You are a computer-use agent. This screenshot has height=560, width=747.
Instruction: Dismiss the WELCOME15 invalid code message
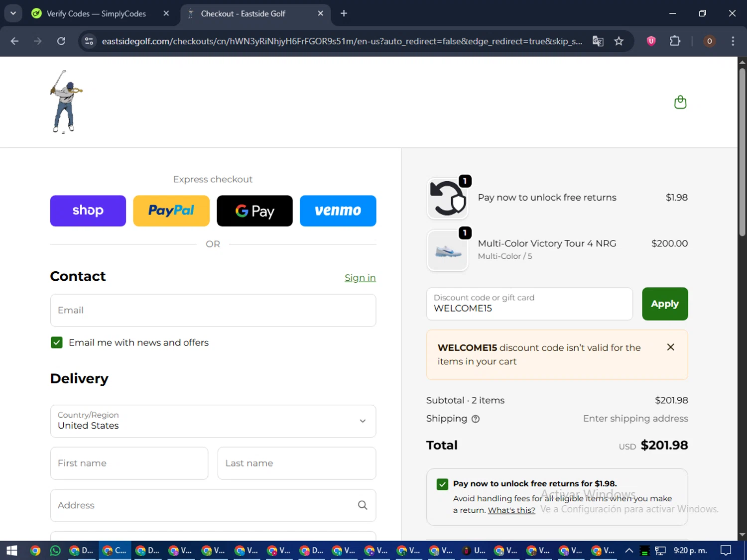pyautogui.click(x=671, y=347)
